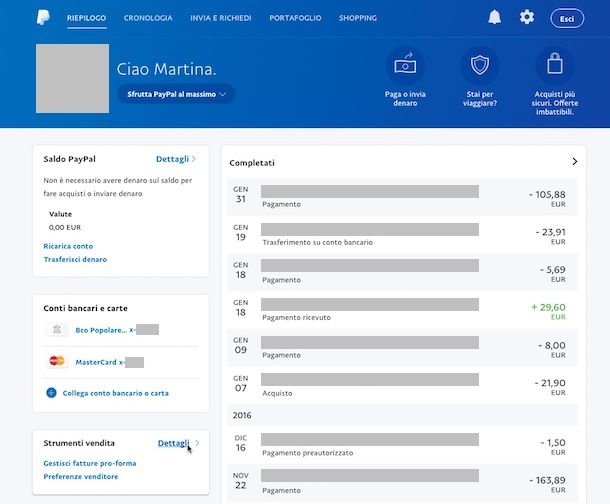Open Dettagli link in Strumenti vendita
This screenshot has height=504, width=610.
coord(173,443)
